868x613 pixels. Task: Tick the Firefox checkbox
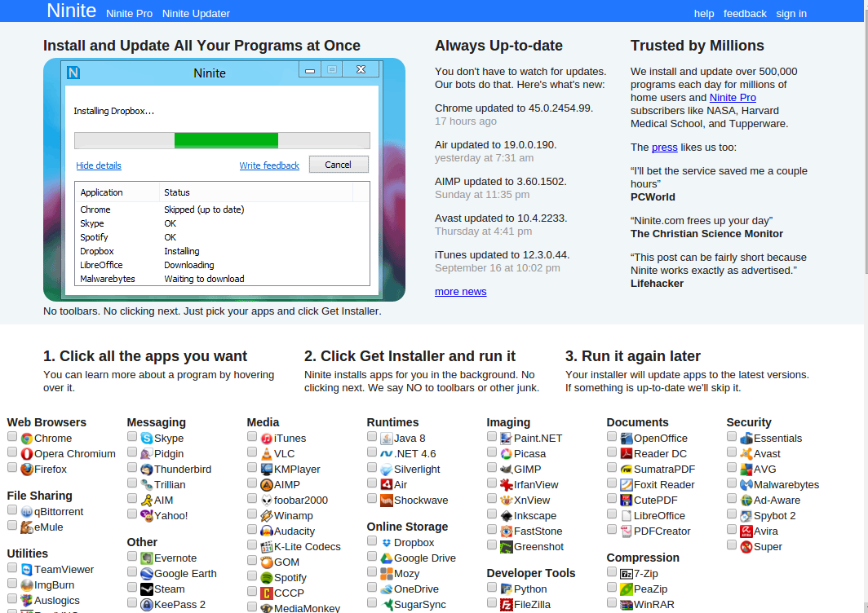pos(12,468)
